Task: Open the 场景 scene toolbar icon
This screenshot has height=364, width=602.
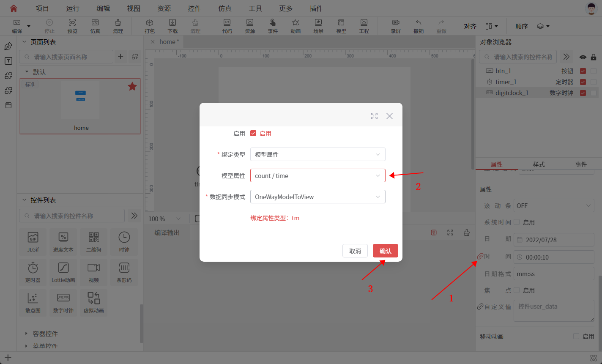Action: pos(318,26)
